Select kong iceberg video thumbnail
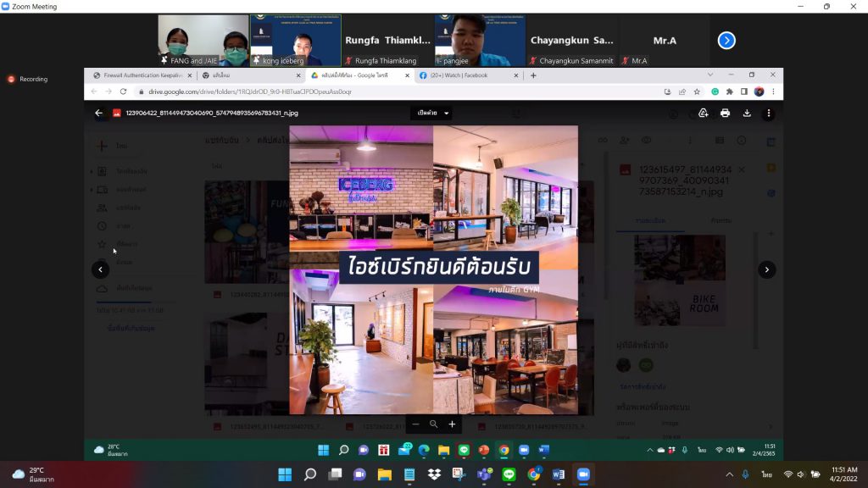Image resolution: width=868 pixels, height=488 pixels. tap(296, 41)
